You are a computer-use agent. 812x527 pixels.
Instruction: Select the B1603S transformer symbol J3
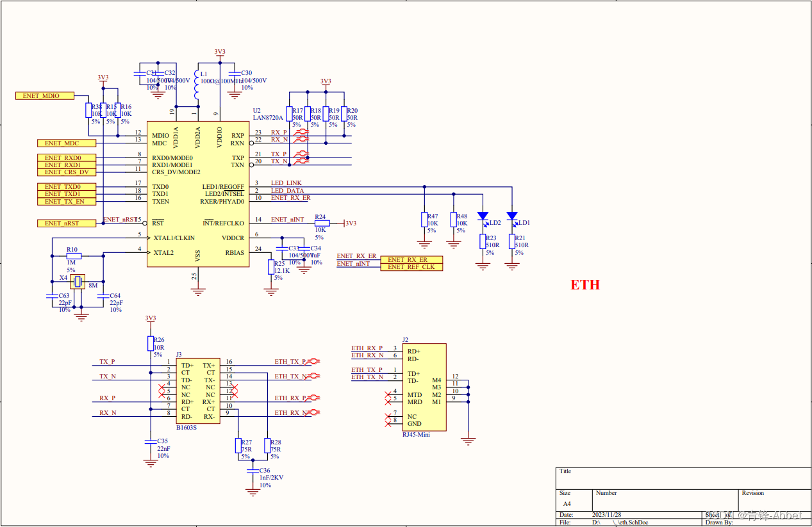(197, 391)
